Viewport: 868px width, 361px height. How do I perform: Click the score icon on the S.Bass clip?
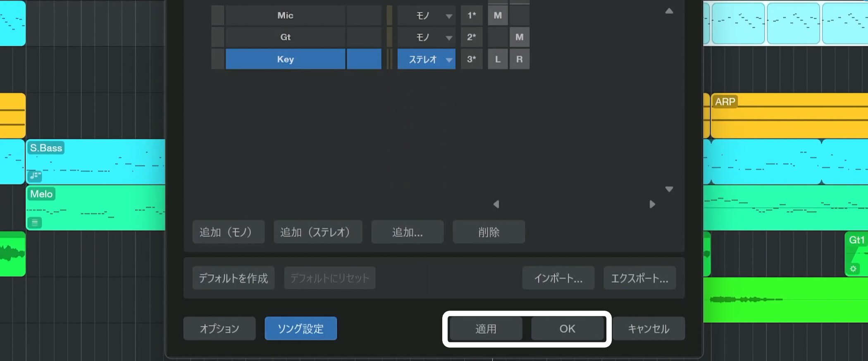pyautogui.click(x=35, y=176)
